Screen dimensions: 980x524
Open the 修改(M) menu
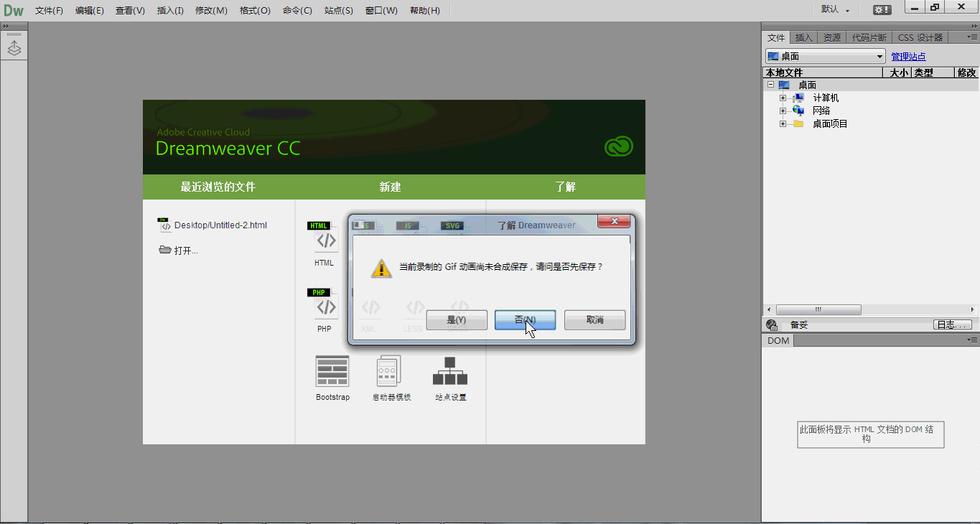pos(211,11)
